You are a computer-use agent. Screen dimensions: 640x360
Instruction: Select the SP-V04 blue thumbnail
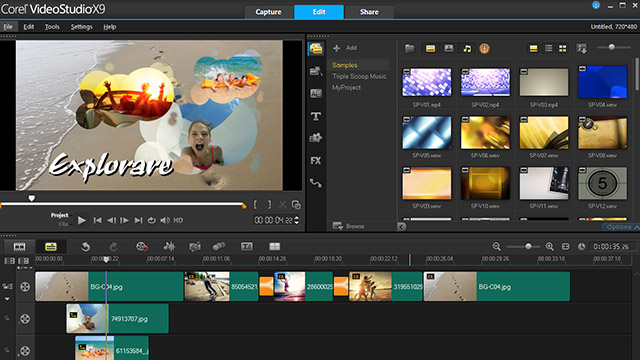[602, 82]
